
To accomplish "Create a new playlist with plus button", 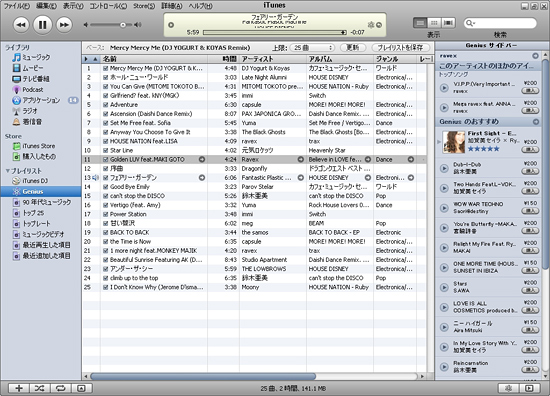I will 19,388.
